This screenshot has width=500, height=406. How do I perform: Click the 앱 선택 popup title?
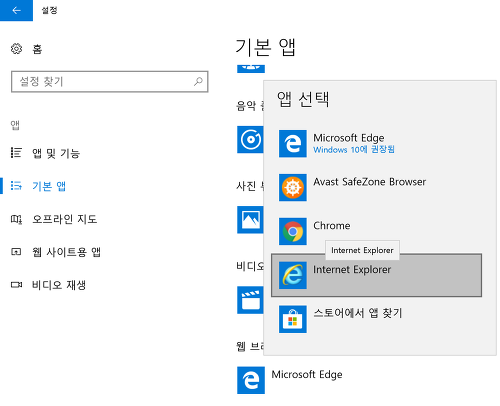click(303, 99)
